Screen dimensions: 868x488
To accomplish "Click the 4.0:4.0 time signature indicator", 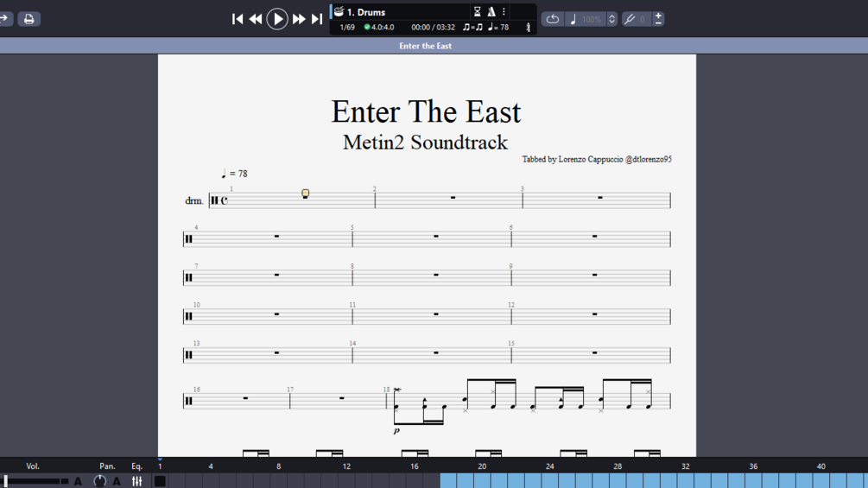I will [379, 27].
